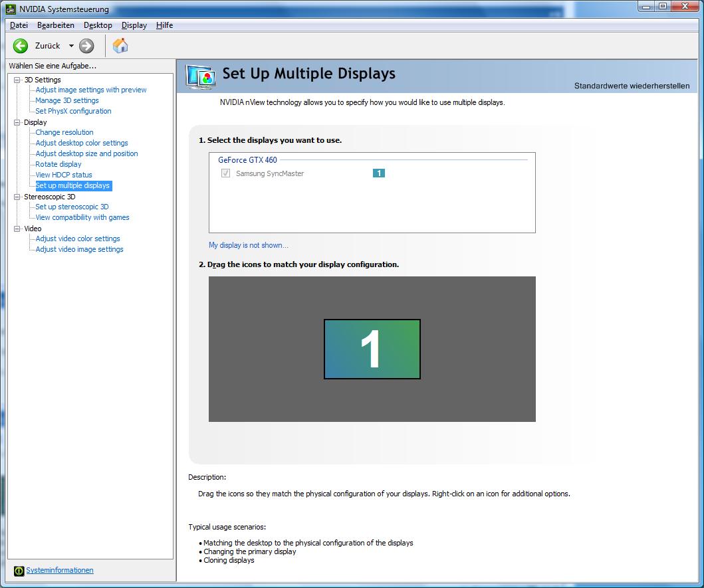Image resolution: width=704 pixels, height=588 pixels.
Task: Open the Hilfe menu
Action: pos(164,25)
